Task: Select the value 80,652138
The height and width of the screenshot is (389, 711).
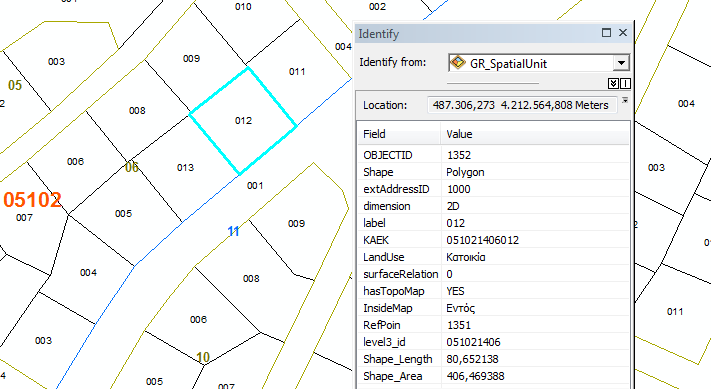Action: pyautogui.click(x=472, y=359)
